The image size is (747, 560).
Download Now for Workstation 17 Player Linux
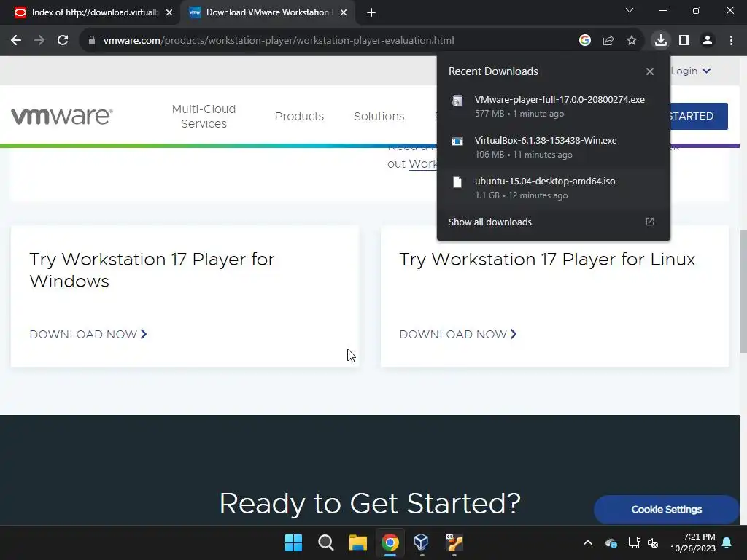click(x=458, y=334)
